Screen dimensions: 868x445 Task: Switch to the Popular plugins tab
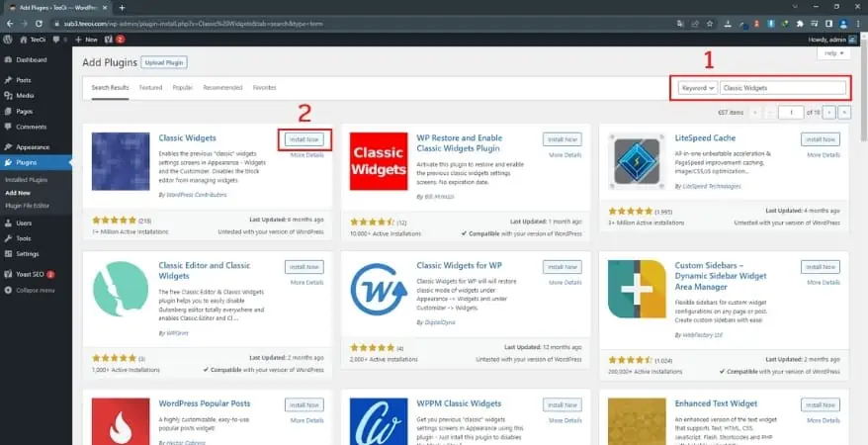[x=183, y=87]
